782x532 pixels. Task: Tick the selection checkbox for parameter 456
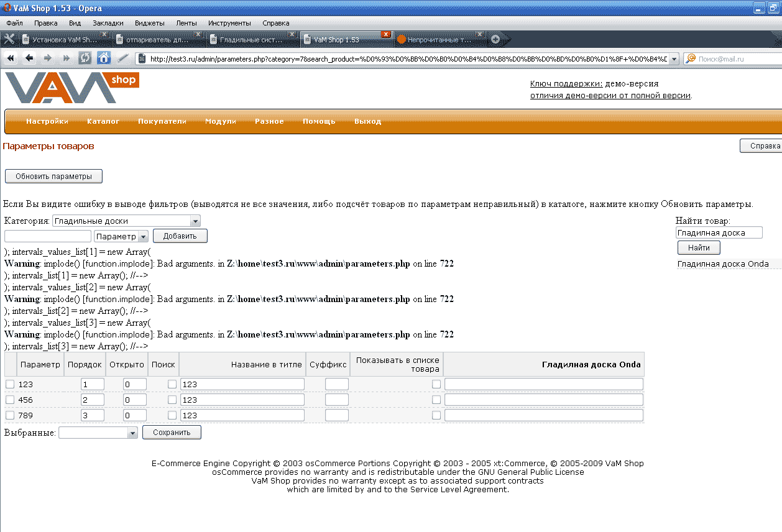coord(10,400)
